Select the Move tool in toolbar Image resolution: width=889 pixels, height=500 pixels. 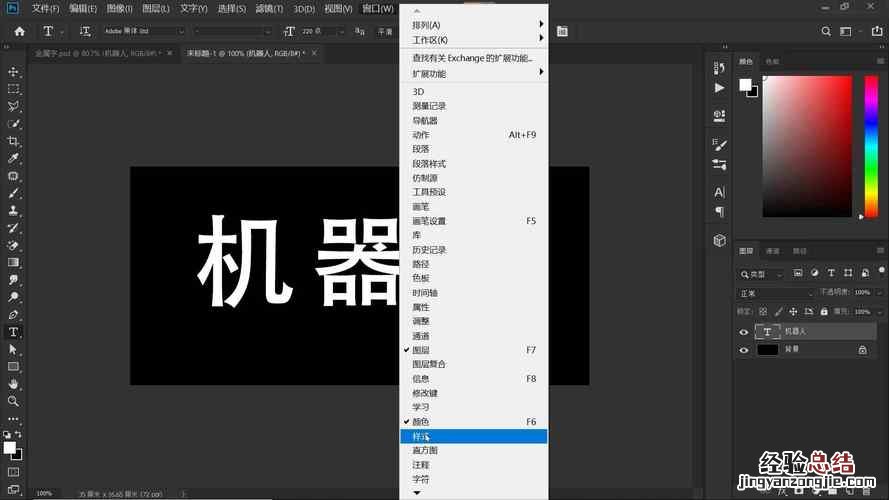[14, 72]
